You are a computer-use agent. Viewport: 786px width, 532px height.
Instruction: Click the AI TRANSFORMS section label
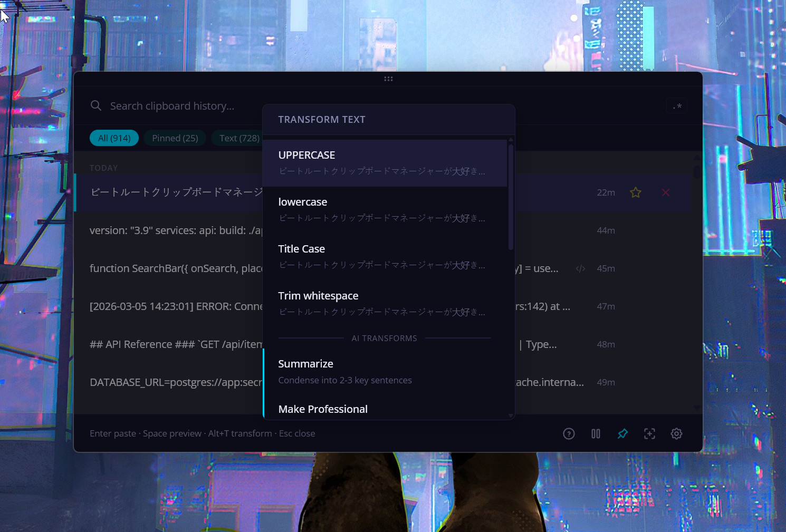(385, 338)
